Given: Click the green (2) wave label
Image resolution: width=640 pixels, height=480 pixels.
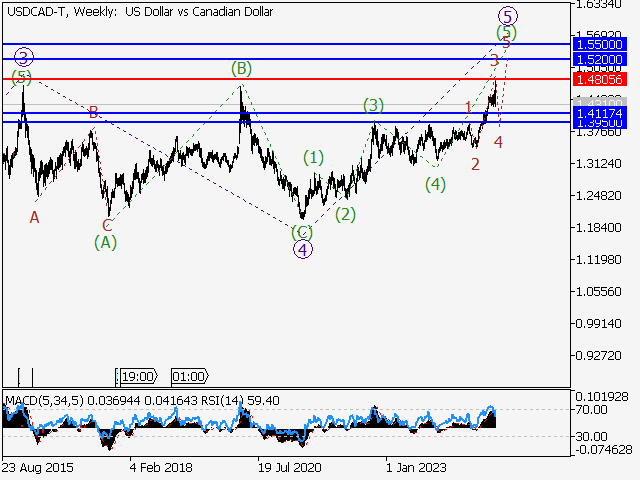Looking at the screenshot, I should pyautogui.click(x=346, y=214).
